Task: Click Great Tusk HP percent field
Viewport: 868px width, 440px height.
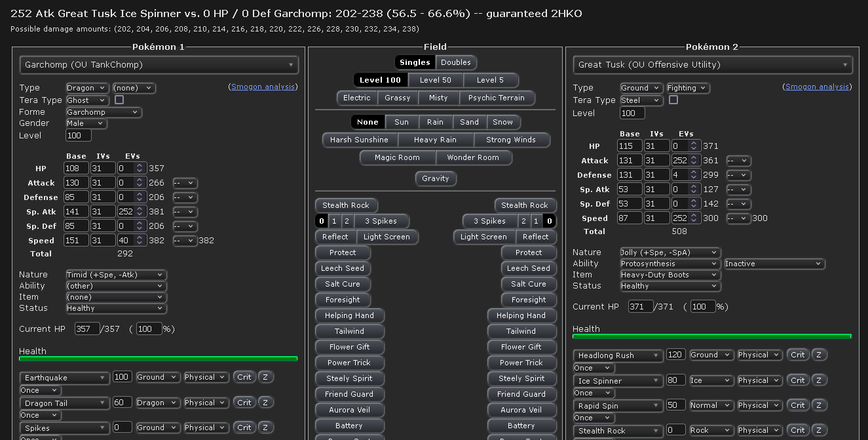Action: point(703,307)
